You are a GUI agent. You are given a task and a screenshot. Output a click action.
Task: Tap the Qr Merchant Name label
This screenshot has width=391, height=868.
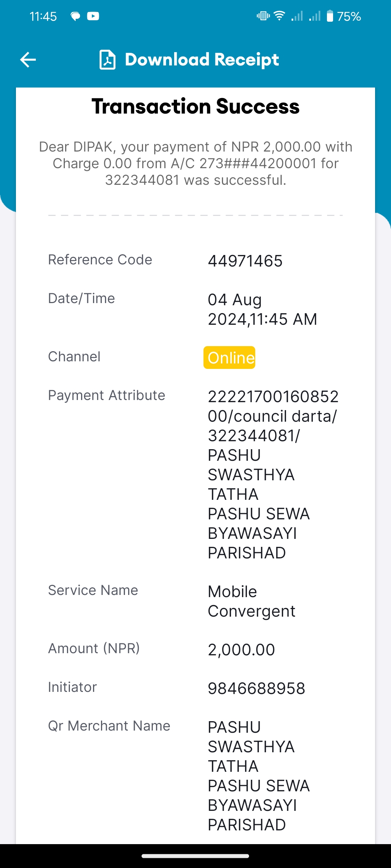pyautogui.click(x=109, y=726)
